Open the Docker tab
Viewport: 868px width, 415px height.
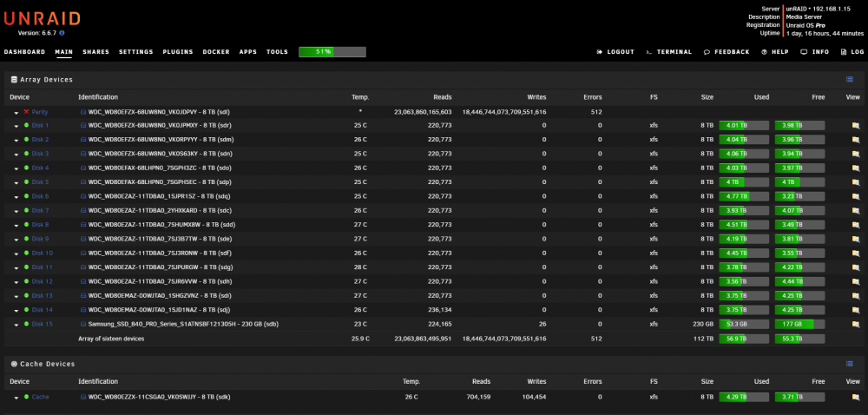(216, 52)
